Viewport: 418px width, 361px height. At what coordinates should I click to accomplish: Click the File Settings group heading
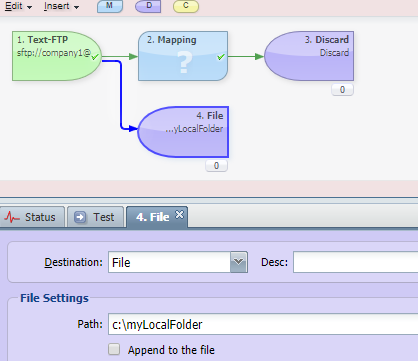[x=54, y=298]
